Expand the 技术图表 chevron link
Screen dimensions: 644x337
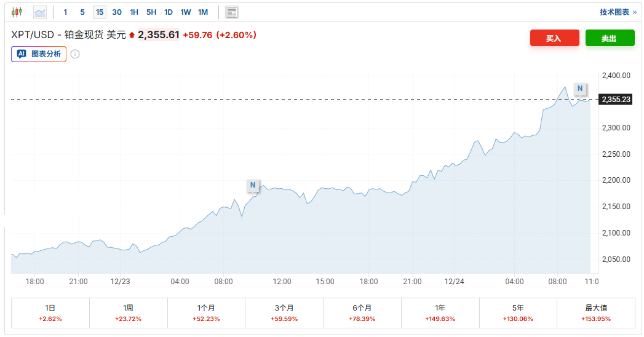pyautogui.click(x=634, y=12)
